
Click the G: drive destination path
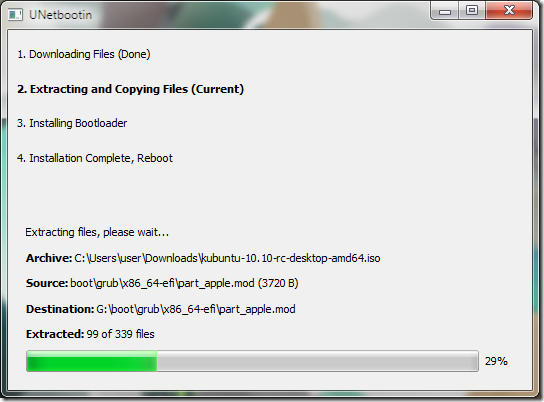point(196,309)
